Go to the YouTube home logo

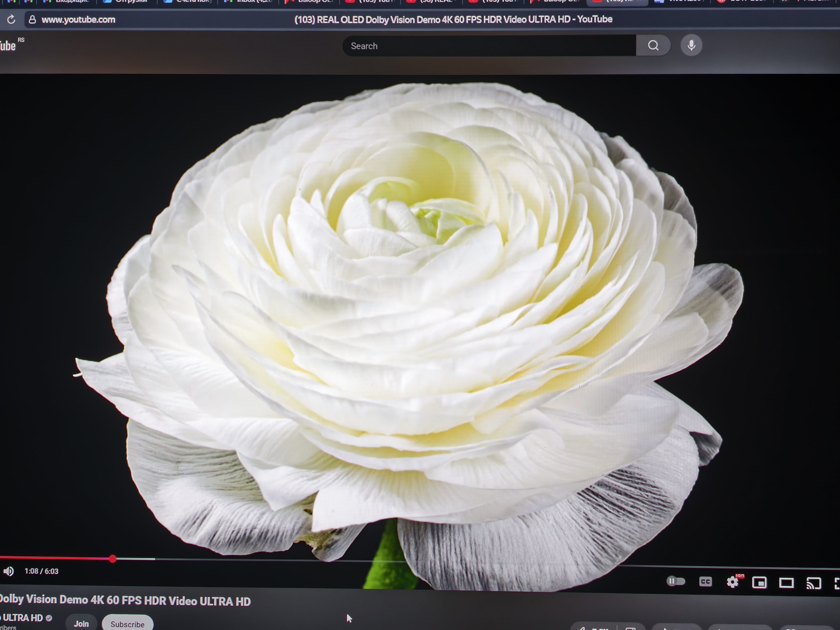pyautogui.click(x=8, y=46)
